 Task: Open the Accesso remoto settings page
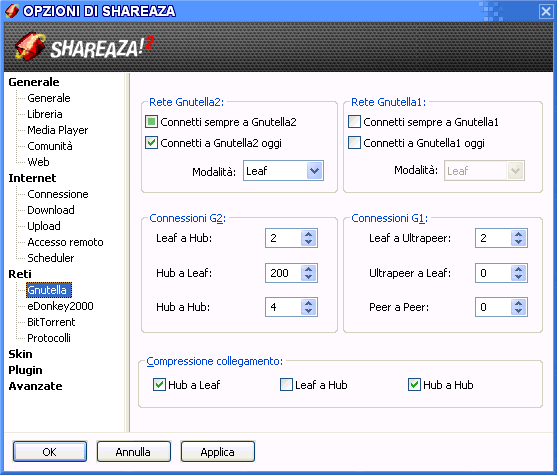tap(65, 242)
